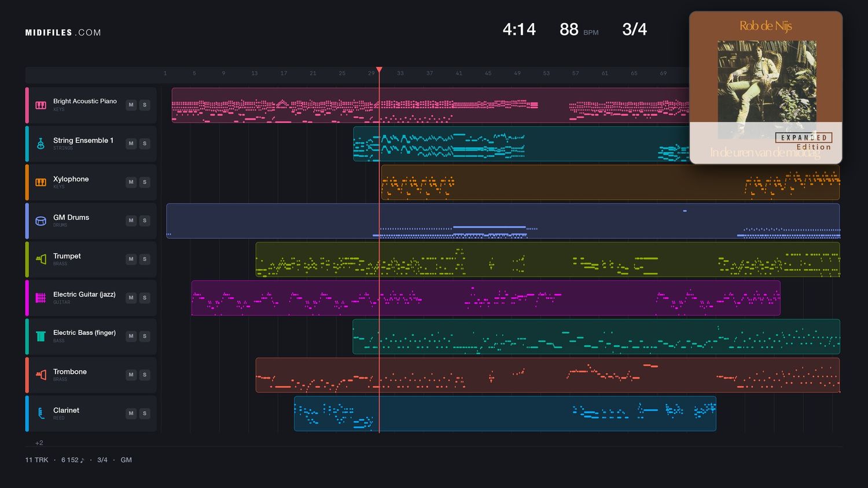Mute the GM Drums track

(x=131, y=220)
